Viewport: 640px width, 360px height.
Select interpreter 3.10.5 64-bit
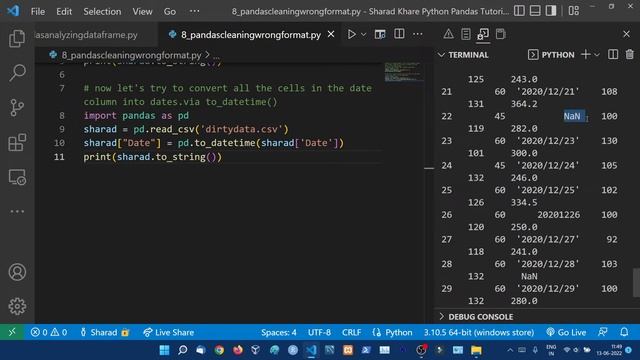coord(479,332)
